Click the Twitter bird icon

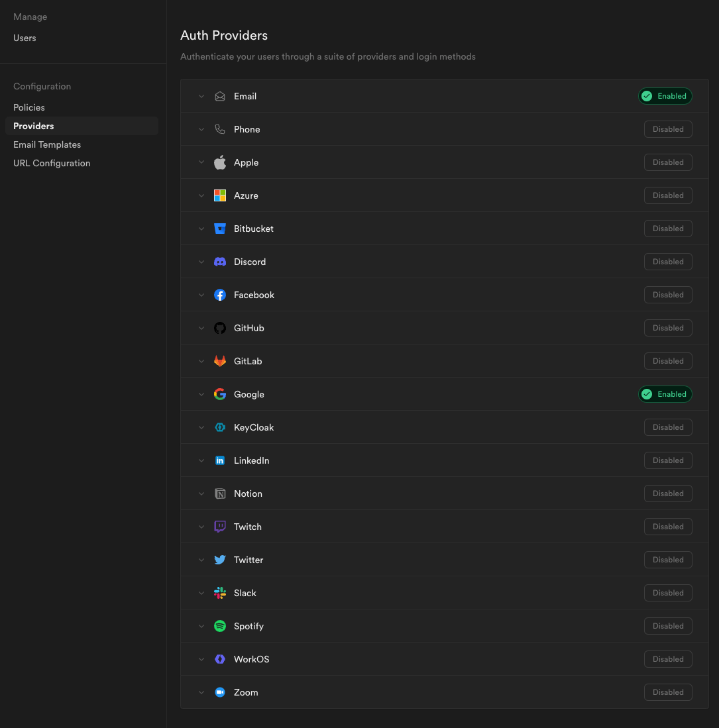point(220,560)
